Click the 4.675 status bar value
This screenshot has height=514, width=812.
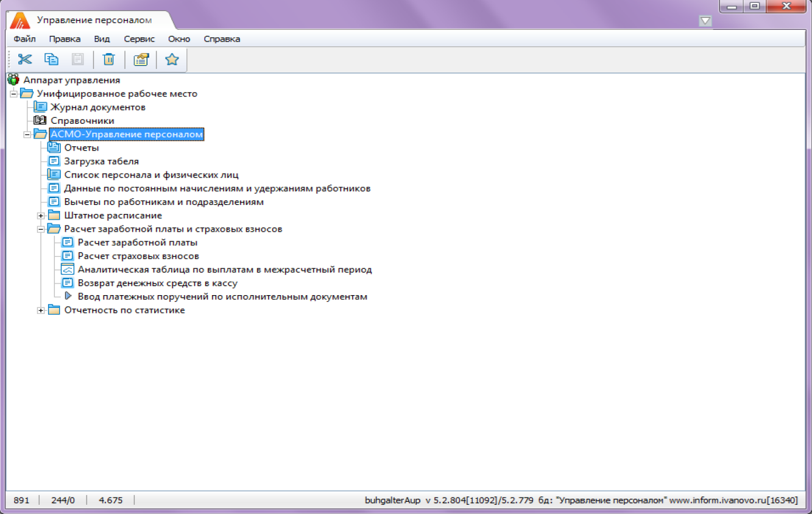(x=111, y=500)
